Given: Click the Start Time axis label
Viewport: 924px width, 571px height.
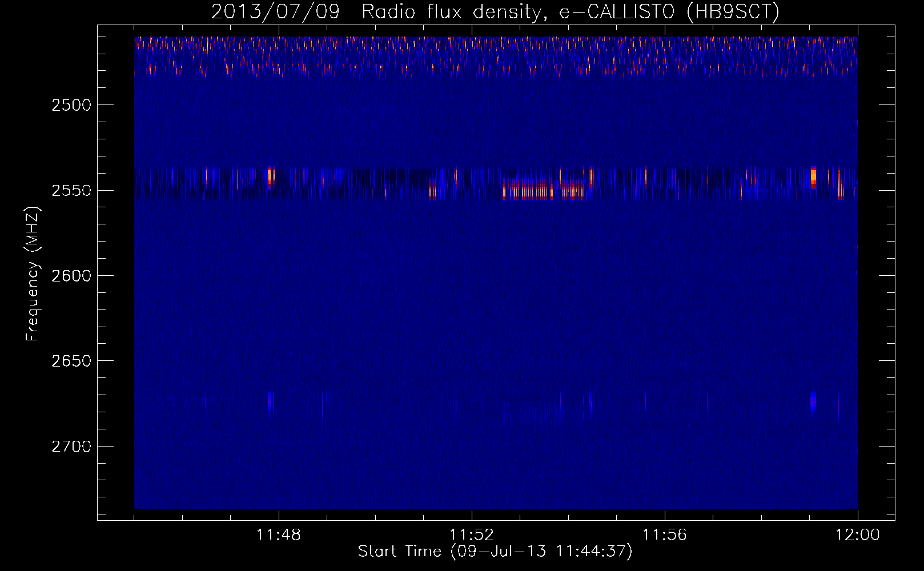Looking at the screenshot, I should [x=495, y=552].
